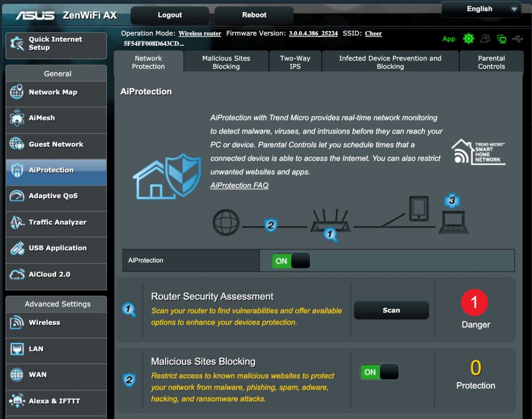Click the Malicious Sites Blocking section heading
The width and height of the screenshot is (532, 419).
click(x=203, y=362)
